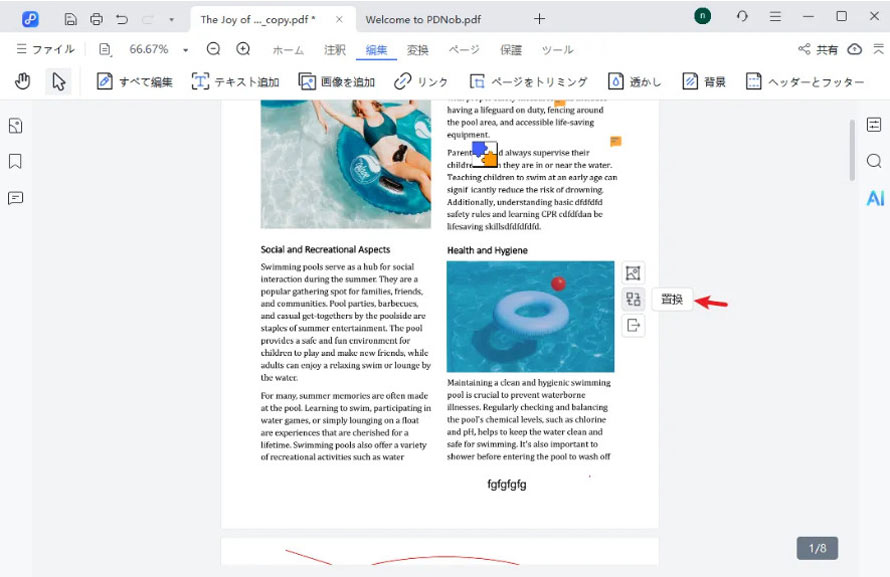Switch to the 注釈 ribbon tab
Screen dimensions: 890x577
tap(334, 50)
